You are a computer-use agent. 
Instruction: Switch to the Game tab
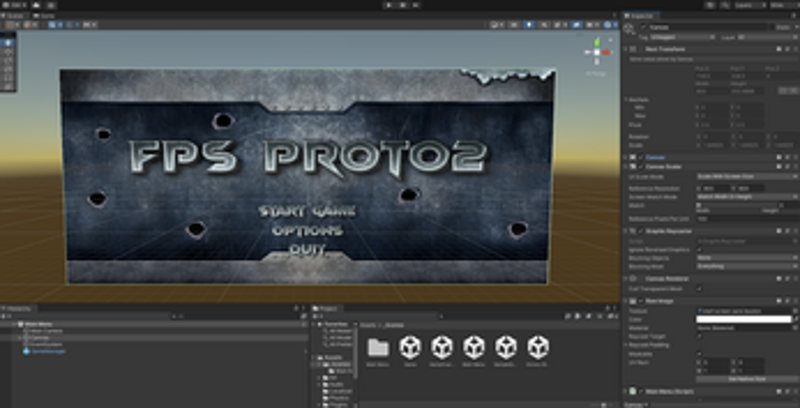45,16
